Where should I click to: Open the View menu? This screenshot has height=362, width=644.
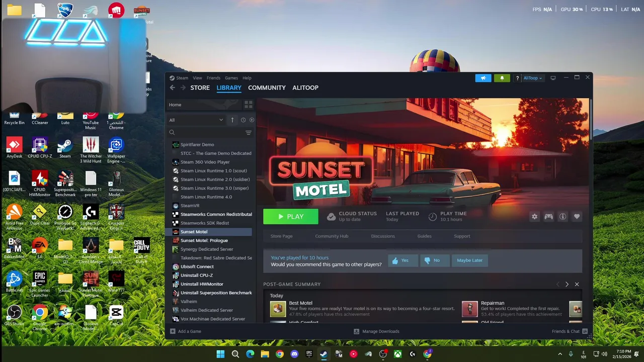click(x=197, y=78)
